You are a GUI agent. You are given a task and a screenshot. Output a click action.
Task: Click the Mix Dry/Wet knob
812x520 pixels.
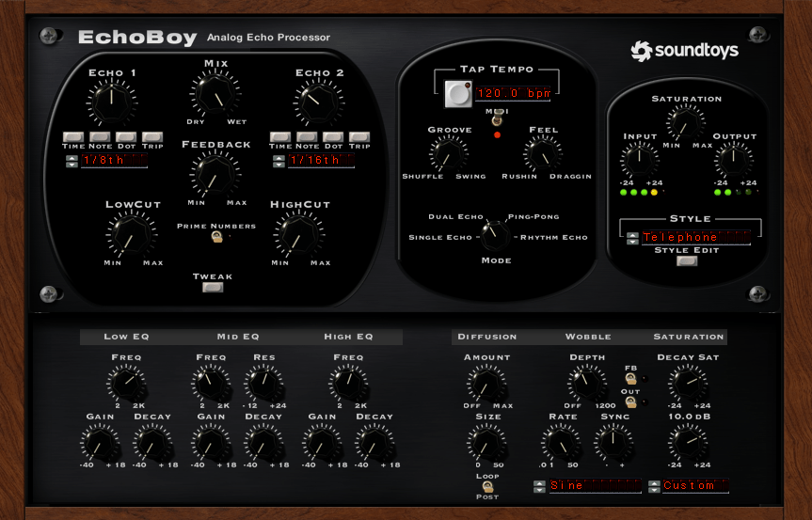coord(215,95)
